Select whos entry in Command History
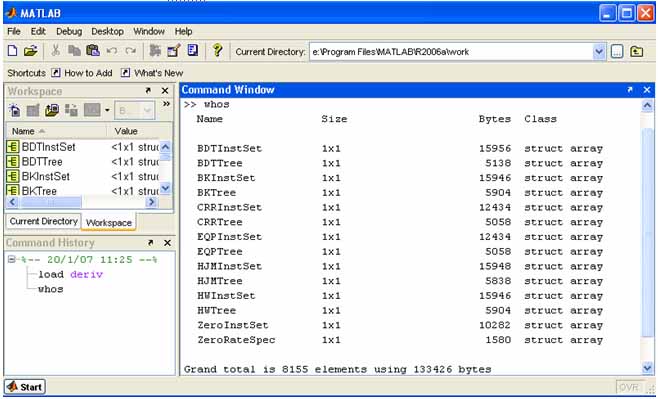Viewport: 658px width, 399px height. [x=51, y=289]
